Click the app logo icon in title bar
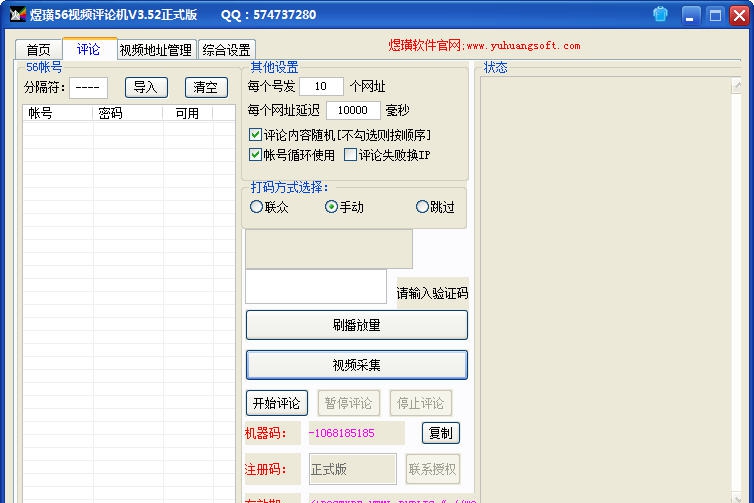 18,14
